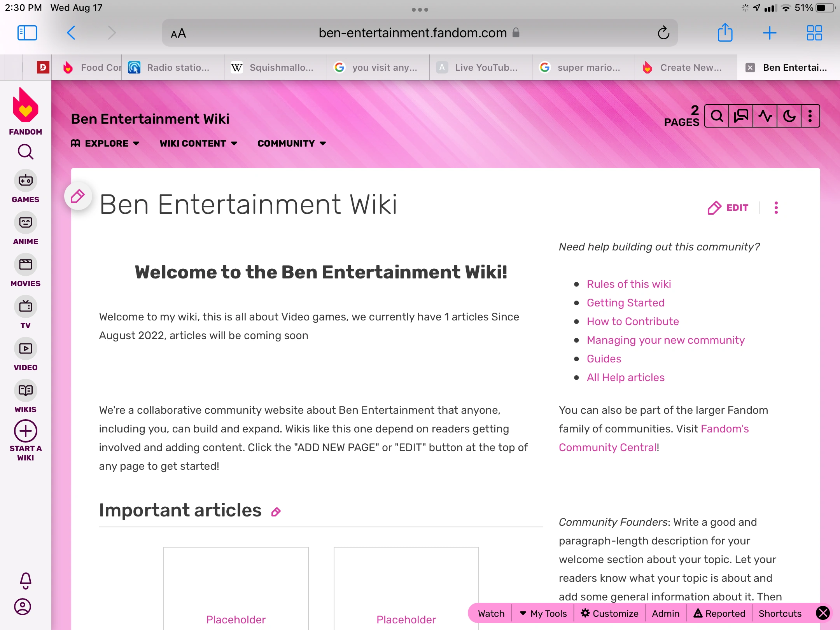Open the user profile avatar icon
This screenshot has width=840, height=630.
23,607
